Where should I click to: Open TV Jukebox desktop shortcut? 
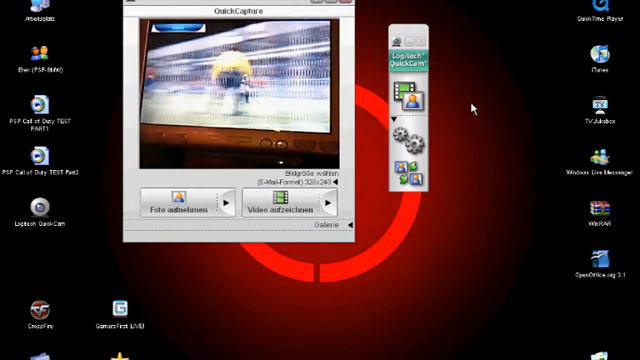pyautogui.click(x=600, y=110)
